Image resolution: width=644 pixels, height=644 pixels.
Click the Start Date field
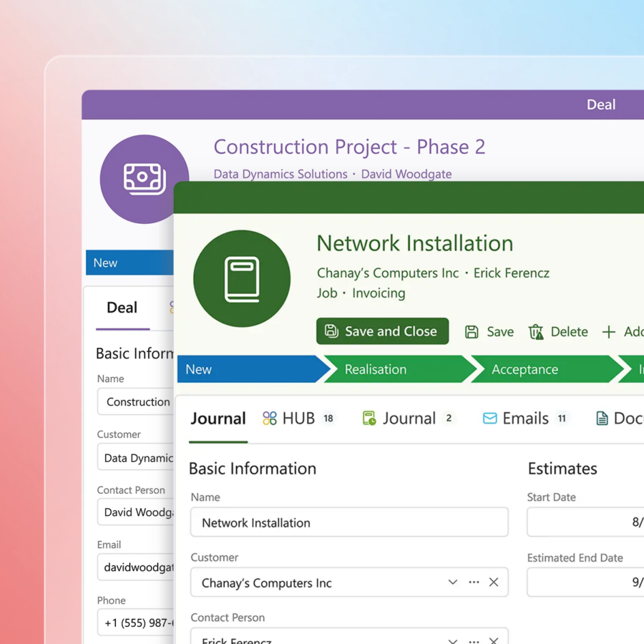pyautogui.click(x=585, y=522)
